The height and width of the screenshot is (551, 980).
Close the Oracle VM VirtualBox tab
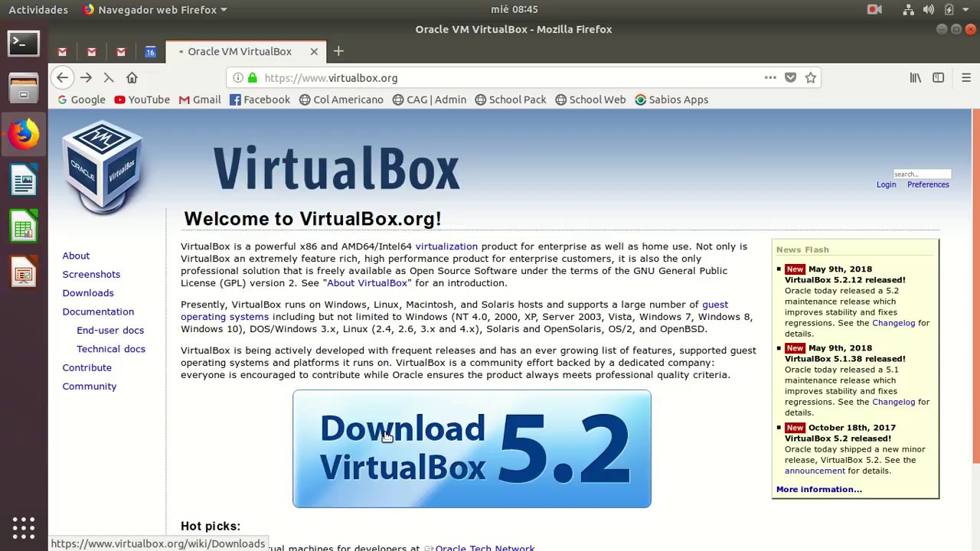pos(314,51)
